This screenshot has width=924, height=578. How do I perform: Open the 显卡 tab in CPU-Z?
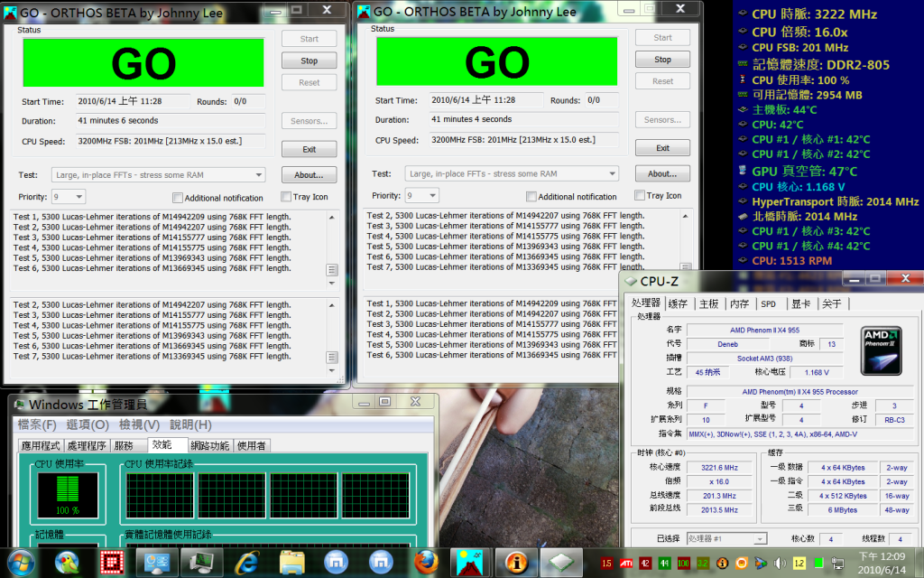point(801,303)
